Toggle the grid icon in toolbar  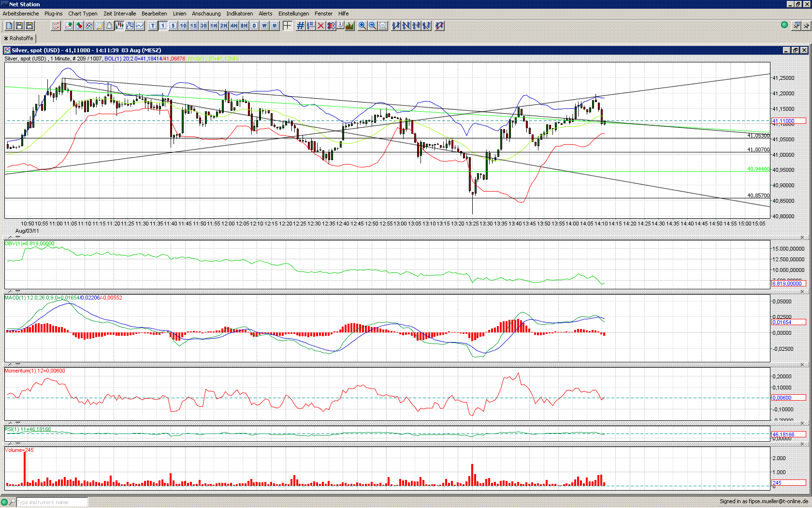coord(301,26)
